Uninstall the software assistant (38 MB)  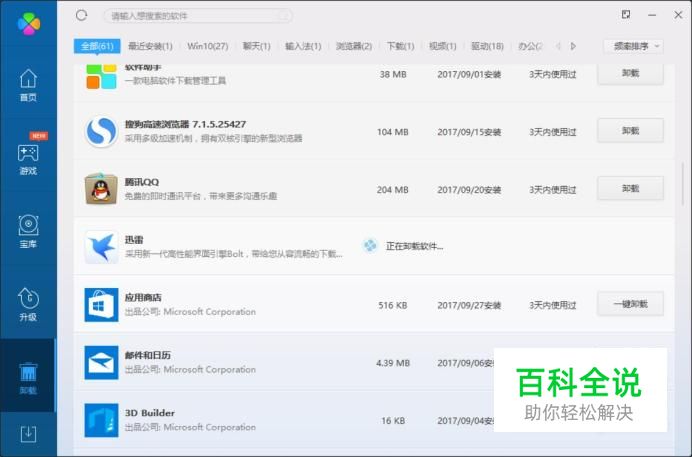coord(630,73)
